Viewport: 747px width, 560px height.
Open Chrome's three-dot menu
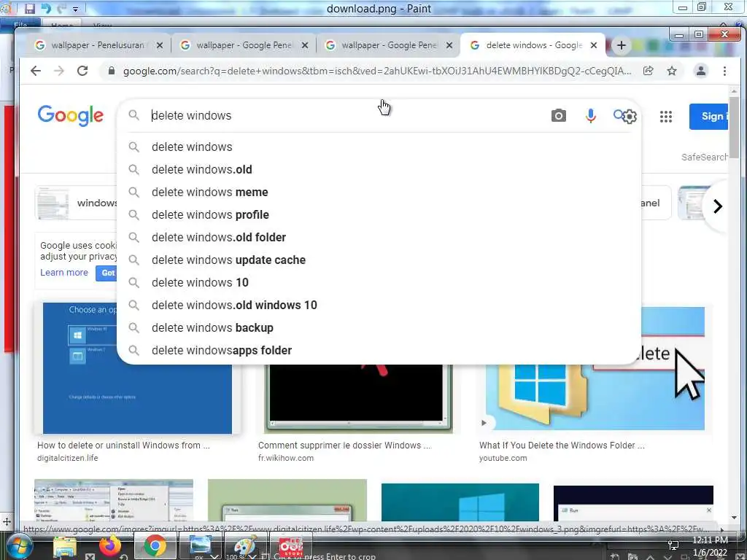(x=724, y=71)
